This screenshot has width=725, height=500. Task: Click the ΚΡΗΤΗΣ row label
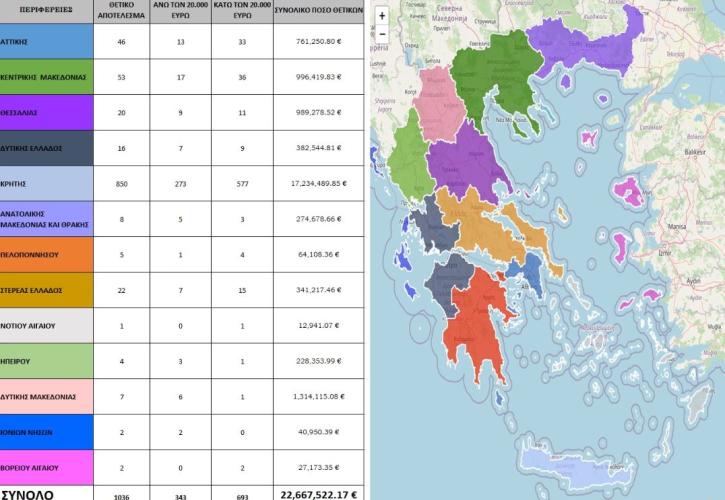coord(46,184)
